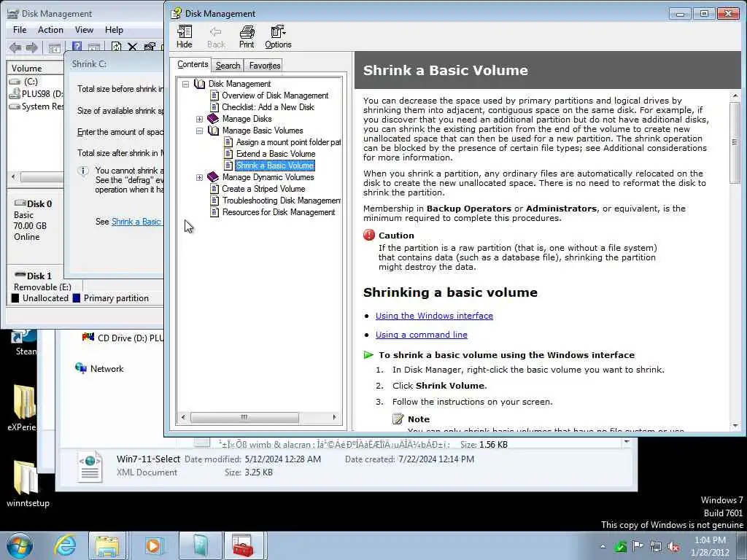Click the PLUS98 (D:) CD volume icon
This screenshot has width=747, height=560.
click(15, 94)
